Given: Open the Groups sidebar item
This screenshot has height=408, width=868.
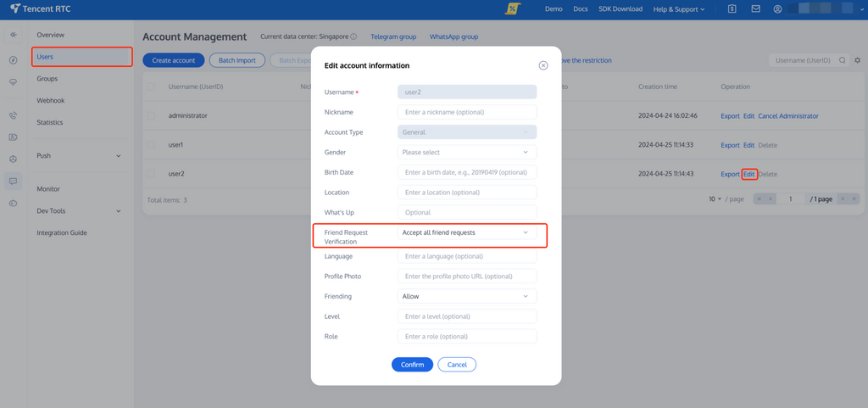Looking at the screenshot, I should [47, 79].
